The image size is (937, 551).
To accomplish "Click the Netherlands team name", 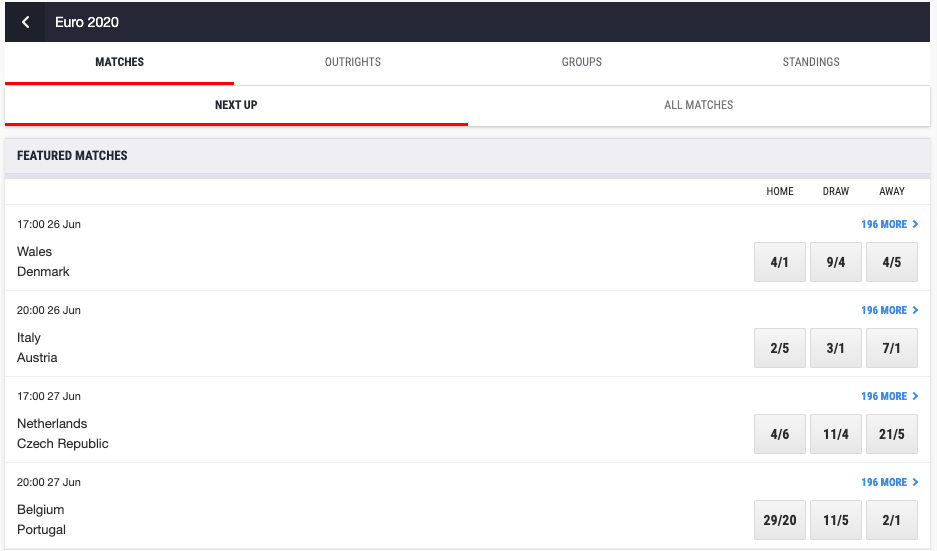I will tap(52, 424).
